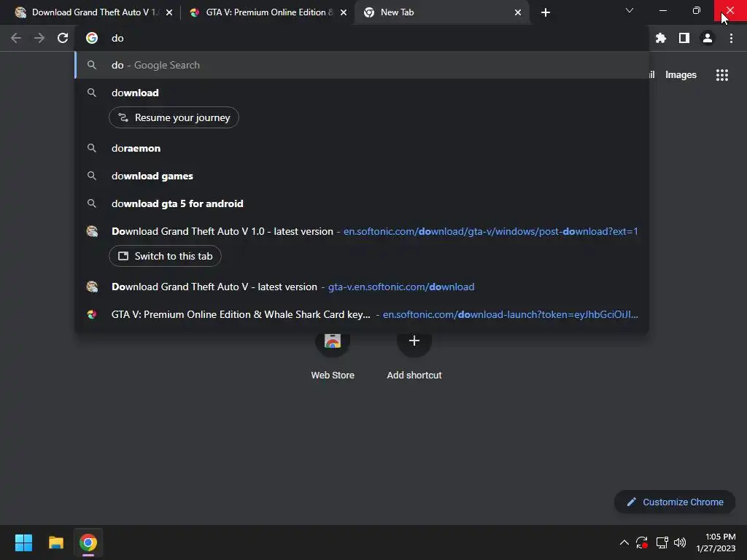Click search icon beside 'download gta 5 for android'

point(92,203)
